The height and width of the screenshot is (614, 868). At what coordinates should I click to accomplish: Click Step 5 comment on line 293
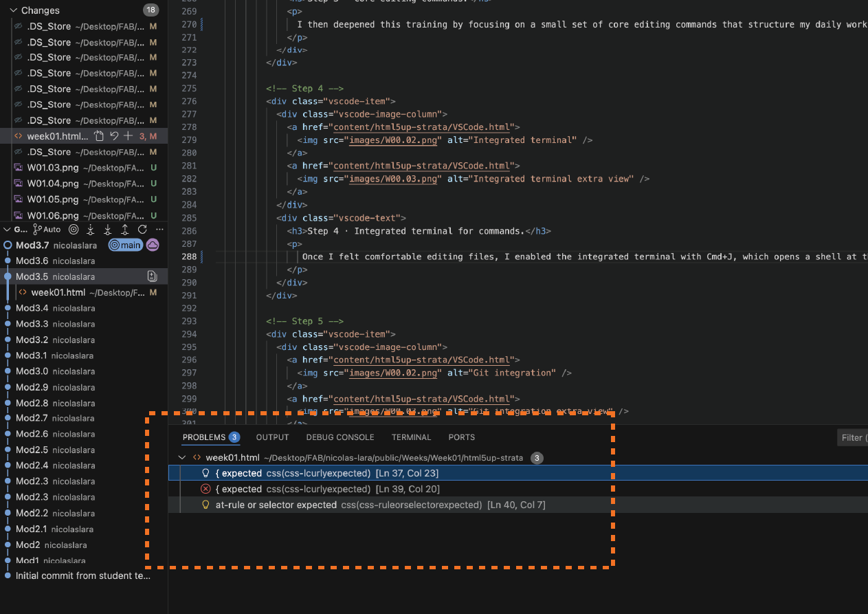point(304,321)
